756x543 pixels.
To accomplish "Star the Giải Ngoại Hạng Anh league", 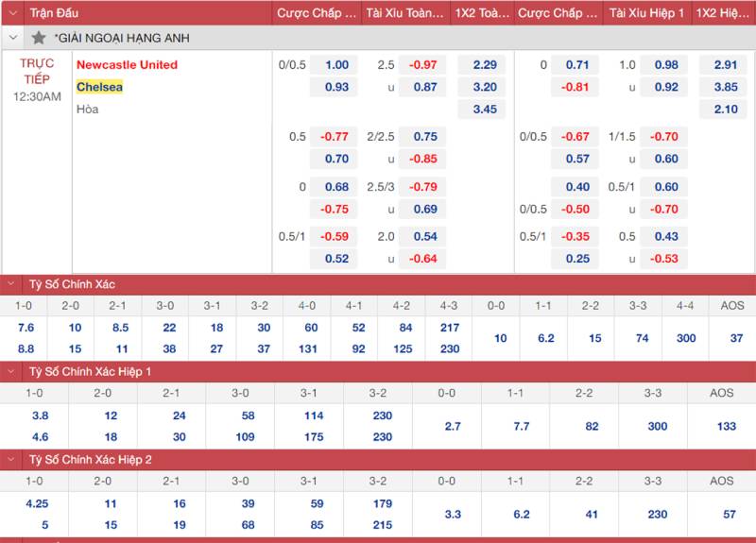I will (39, 38).
